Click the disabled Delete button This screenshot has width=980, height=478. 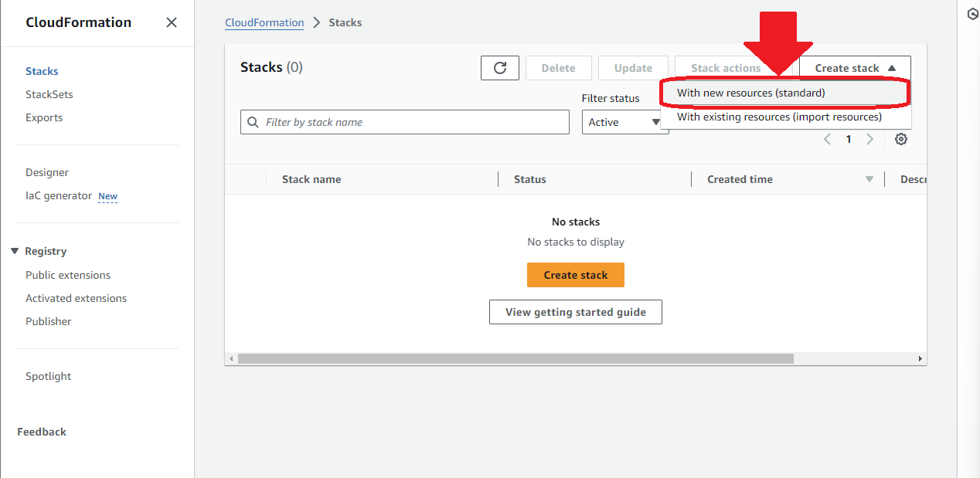coord(558,68)
